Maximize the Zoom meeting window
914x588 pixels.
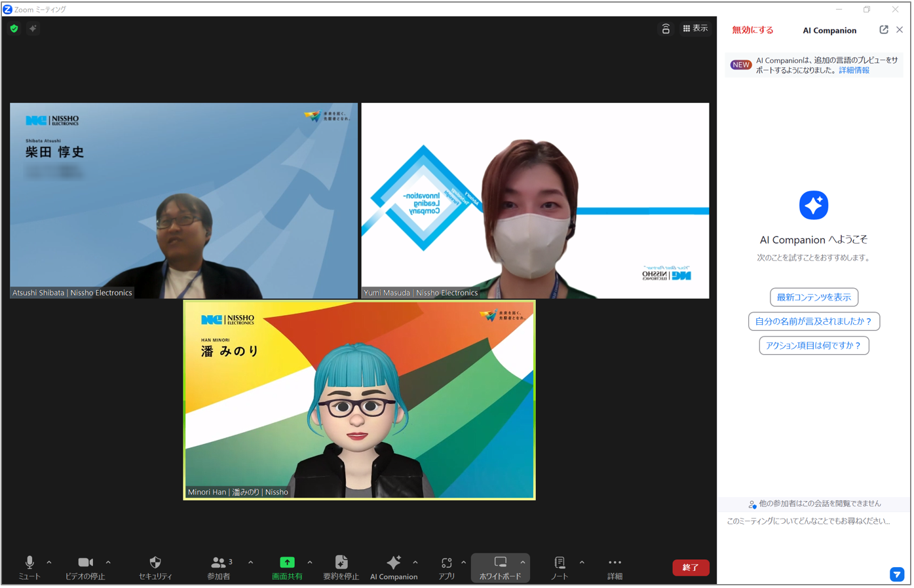pyautogui.click(x=867, y=9)
